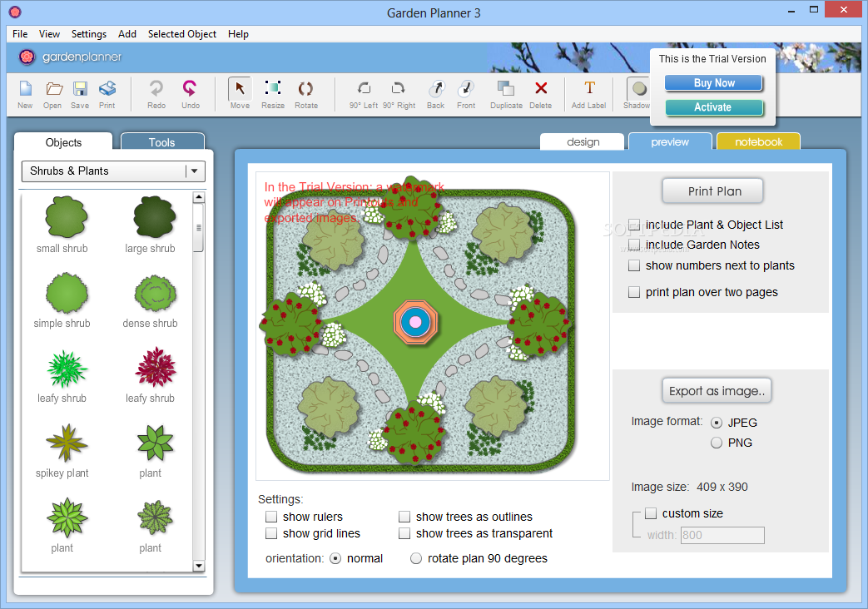This screenshot has width=868, height=609.
Task: Save the plan with the Save icon
Action: pos(80,94)
